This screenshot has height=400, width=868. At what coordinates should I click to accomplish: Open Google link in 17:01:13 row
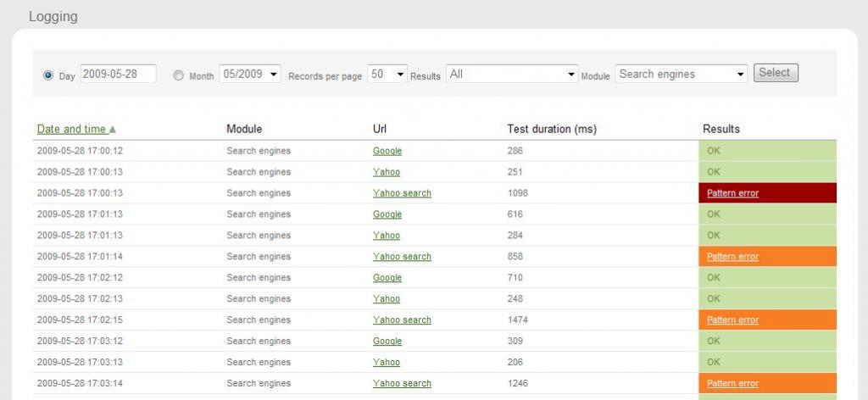(x=387, y=214)
